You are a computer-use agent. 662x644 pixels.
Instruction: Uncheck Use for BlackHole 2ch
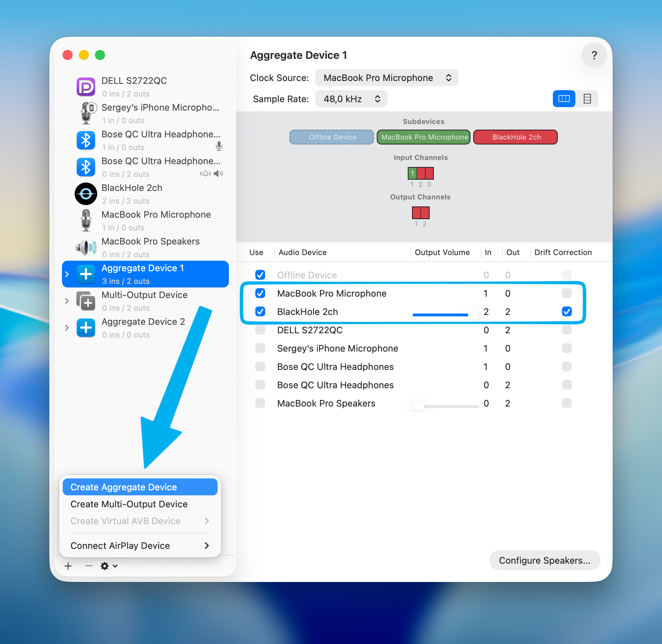pyautogui.click(x=260, y=311)
